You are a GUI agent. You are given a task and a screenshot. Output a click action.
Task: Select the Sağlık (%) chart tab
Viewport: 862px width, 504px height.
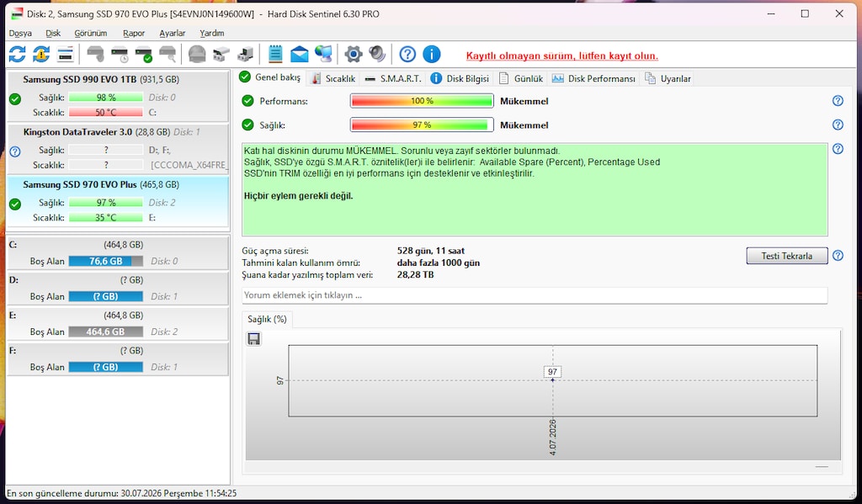[x=267, y=319]
